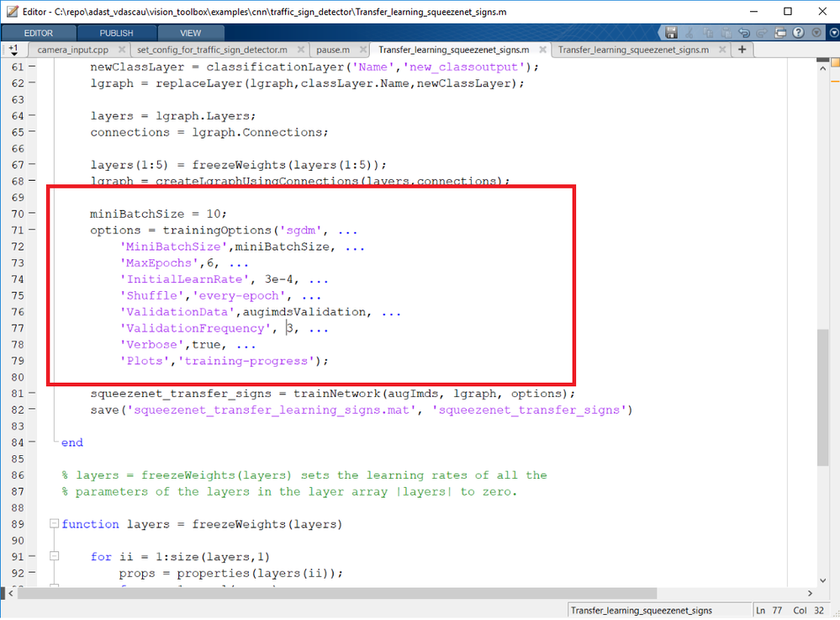Click the horizontal scrollbar left arrow
Screen dimensions: 840x620
tap(11, 593)
